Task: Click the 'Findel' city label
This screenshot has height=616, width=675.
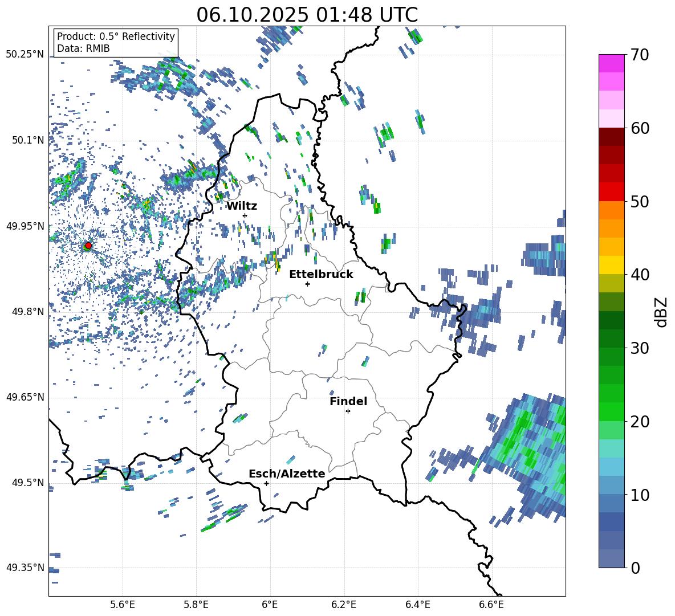Action: click(x=348, y=401)
